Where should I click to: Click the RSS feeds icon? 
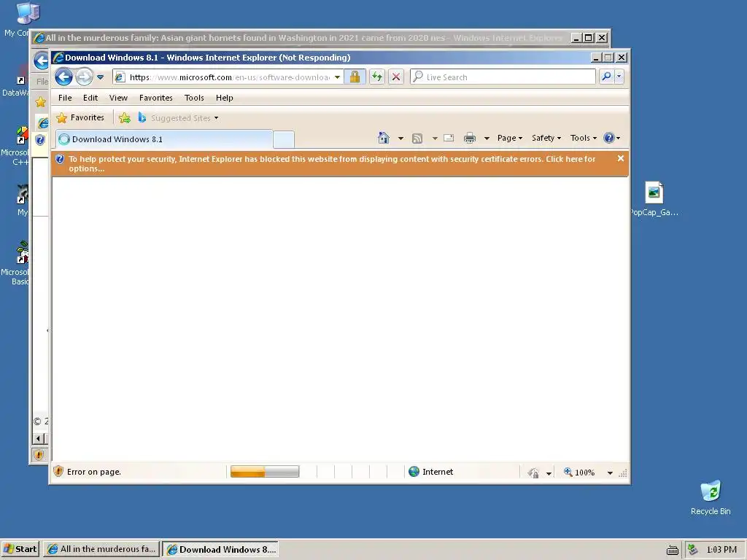[417, 138]
